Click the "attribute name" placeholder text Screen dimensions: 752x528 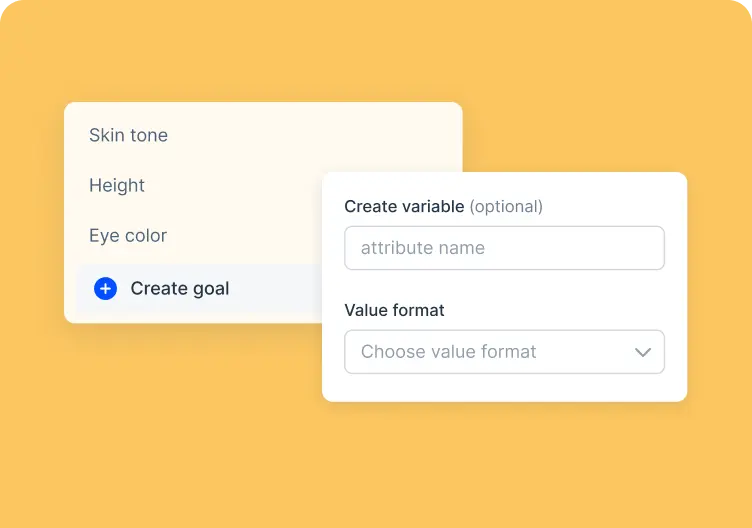[x=423, y=248]
